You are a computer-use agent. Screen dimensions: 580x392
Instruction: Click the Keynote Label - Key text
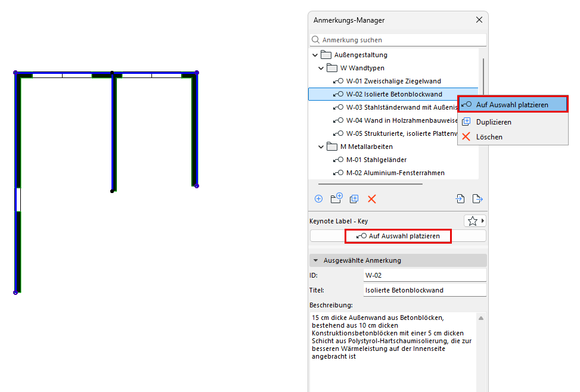[339, 221]
